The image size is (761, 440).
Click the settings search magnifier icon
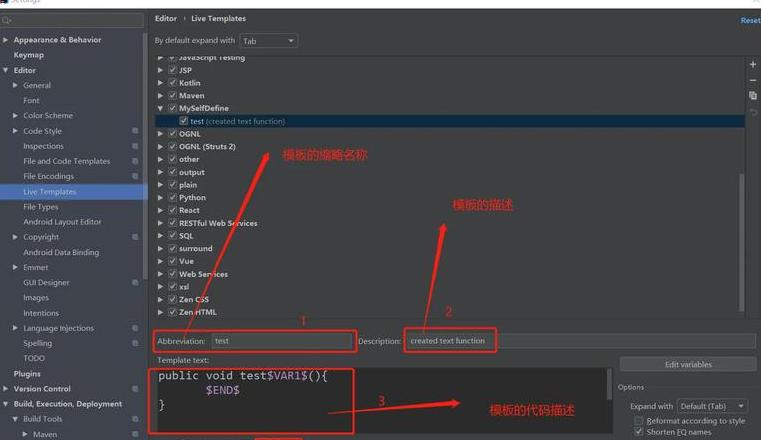tap(6, 20)
